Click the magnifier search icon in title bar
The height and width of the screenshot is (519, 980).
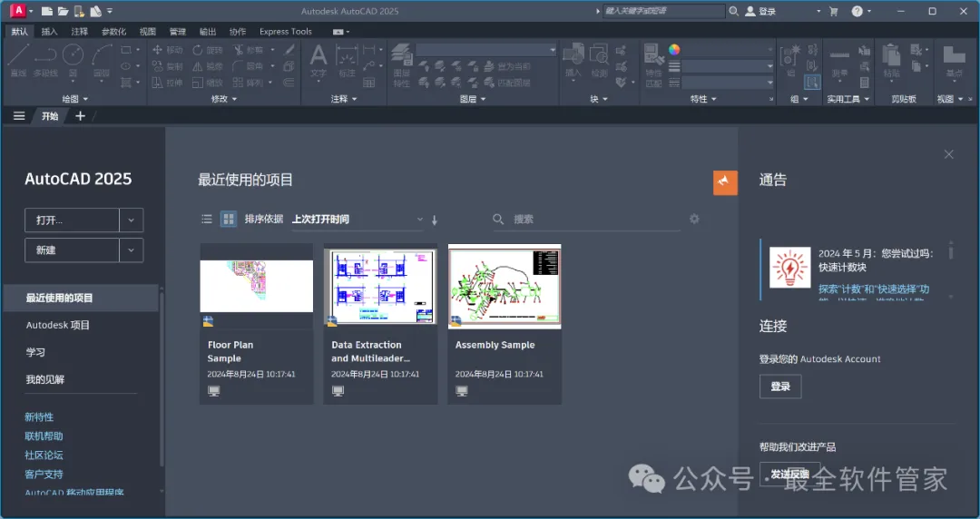734,11
